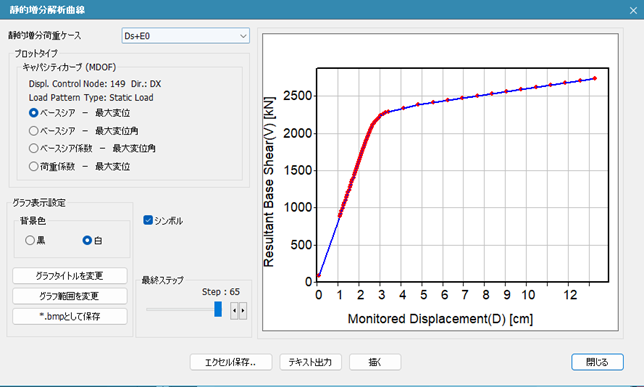The height and width of the screenshot is (387, 644).
Task: Click the 描く draw button
Action: click(x=375, y=362)
